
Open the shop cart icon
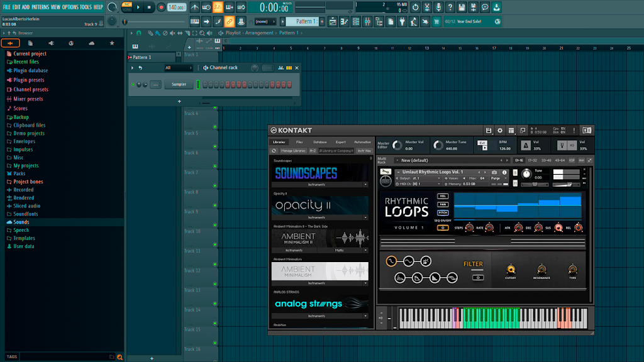(436, 21)
